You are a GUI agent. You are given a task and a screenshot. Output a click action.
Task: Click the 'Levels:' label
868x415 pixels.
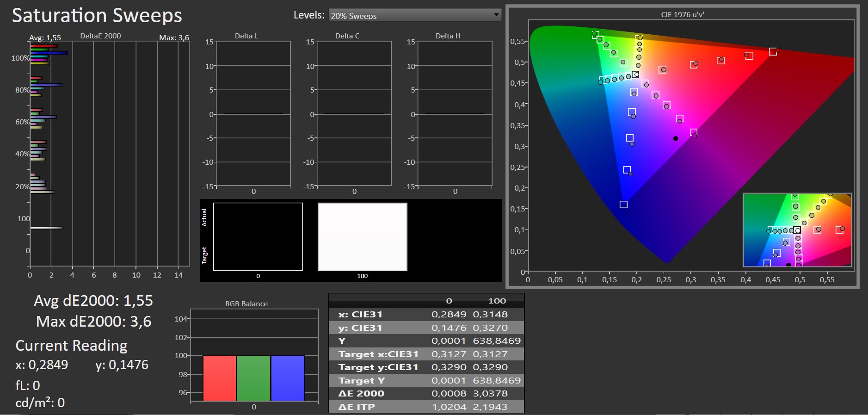[309, 15]
